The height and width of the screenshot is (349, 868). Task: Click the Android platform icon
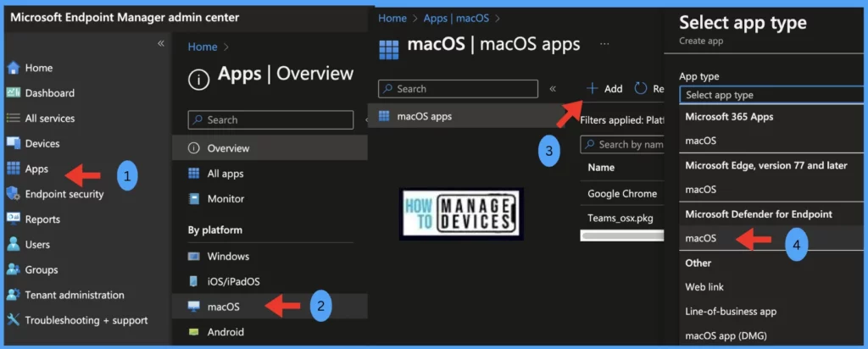pos(194,332)
